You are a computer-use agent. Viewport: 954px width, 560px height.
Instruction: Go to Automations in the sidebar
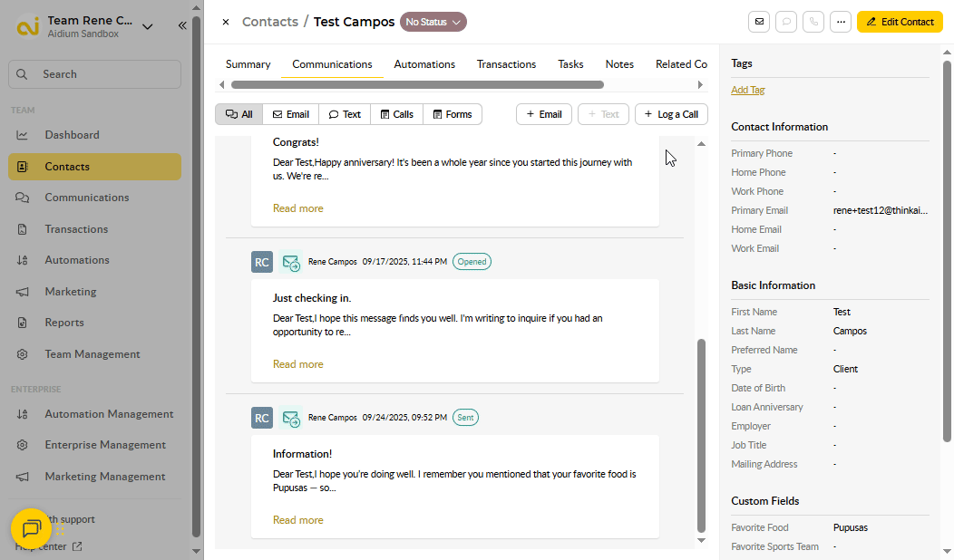77,260
